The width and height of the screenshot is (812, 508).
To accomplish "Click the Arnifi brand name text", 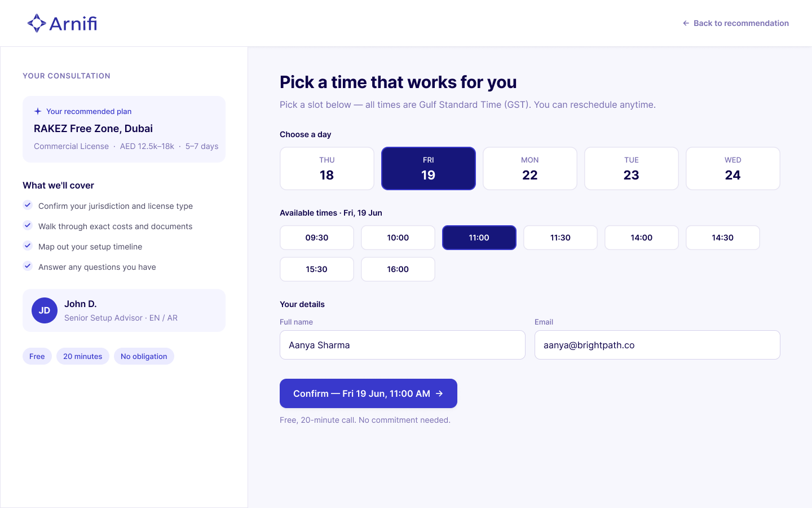I will (x=73, y=23).
